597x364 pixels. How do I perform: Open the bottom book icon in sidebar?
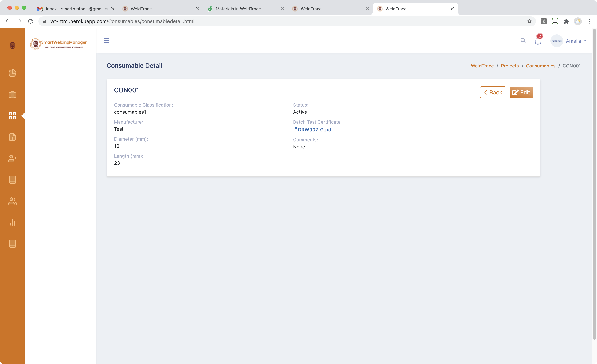click(12, 244)
